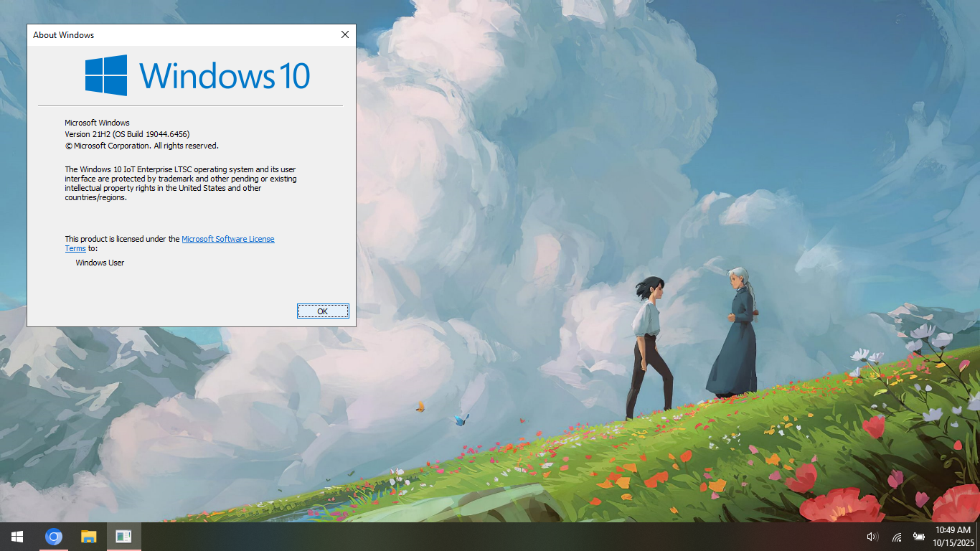Check the battery status icon
The image size is (980, 551).
tap(919, 537)
